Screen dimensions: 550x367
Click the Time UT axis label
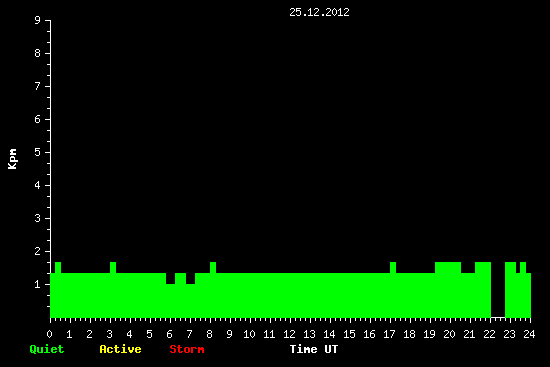tap(314, 349)
